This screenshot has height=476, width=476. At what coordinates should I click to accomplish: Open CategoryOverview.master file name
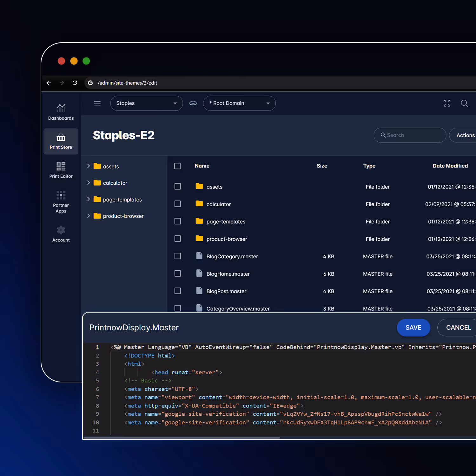click(238, 308)
